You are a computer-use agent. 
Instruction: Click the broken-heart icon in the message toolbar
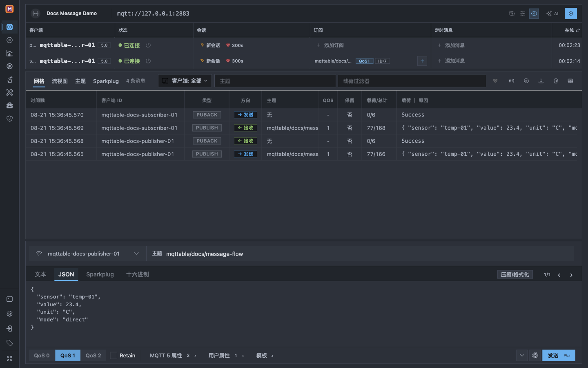point(495,81)
